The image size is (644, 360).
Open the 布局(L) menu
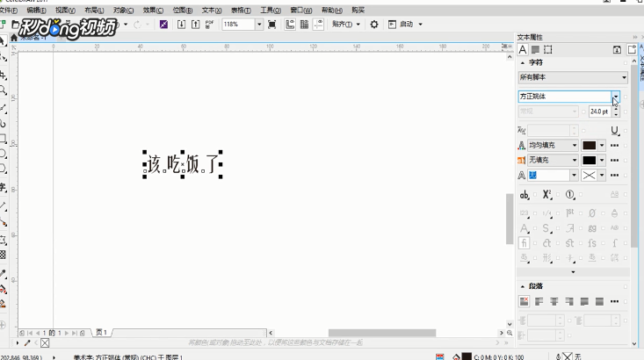pos(94,10)
